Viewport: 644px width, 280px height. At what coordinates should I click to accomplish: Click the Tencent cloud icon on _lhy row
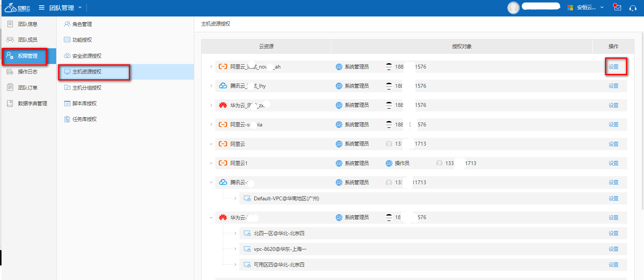tap(223, 86)
